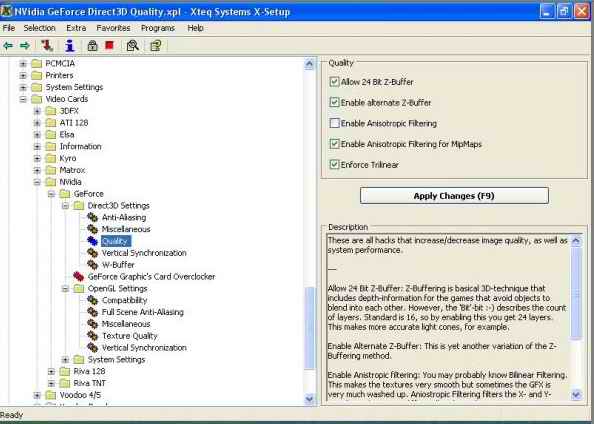This screenshot has width=594, height=424.
Task: Open the File menu
Action: (x=9, y=28)
